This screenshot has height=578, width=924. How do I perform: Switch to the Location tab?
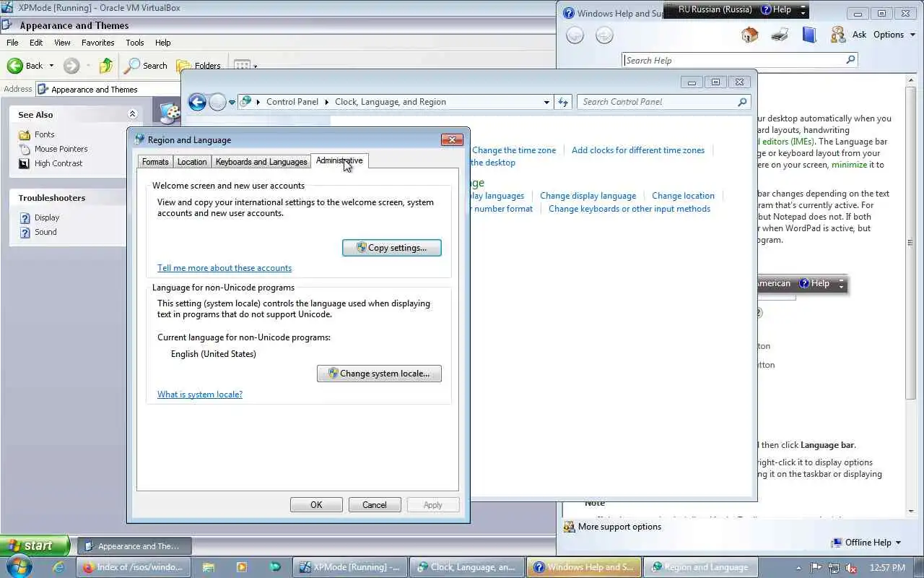click(192, 162)
